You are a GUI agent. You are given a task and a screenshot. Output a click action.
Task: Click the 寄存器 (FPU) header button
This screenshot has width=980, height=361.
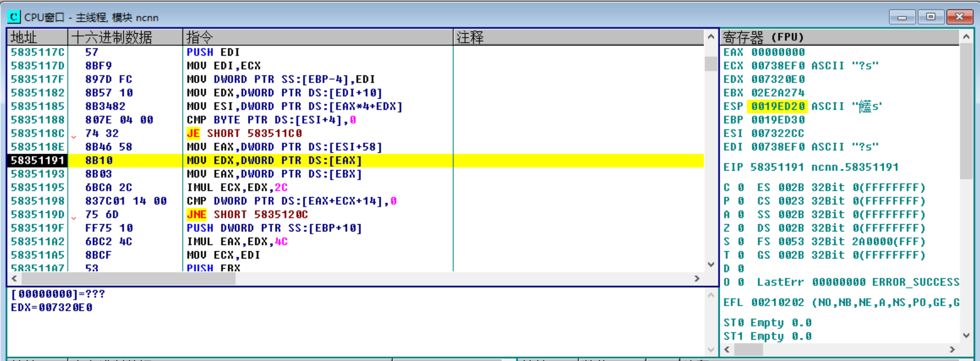pyautogui.click(x=840, y=37)
